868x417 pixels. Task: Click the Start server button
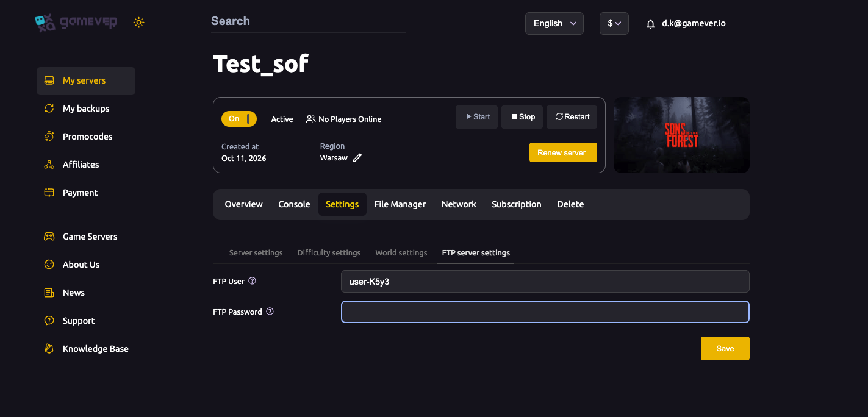(x=477, y=117)
